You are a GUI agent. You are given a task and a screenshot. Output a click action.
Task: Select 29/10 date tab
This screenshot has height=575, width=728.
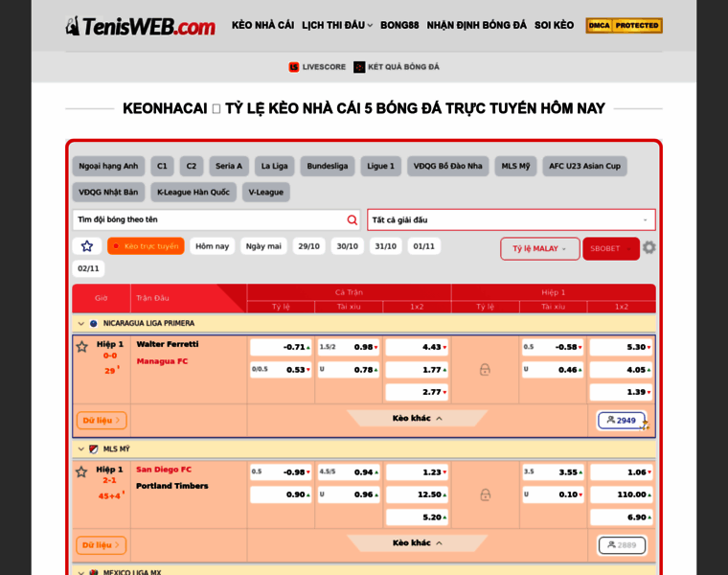pyautogui.click(x=308, y=246)
